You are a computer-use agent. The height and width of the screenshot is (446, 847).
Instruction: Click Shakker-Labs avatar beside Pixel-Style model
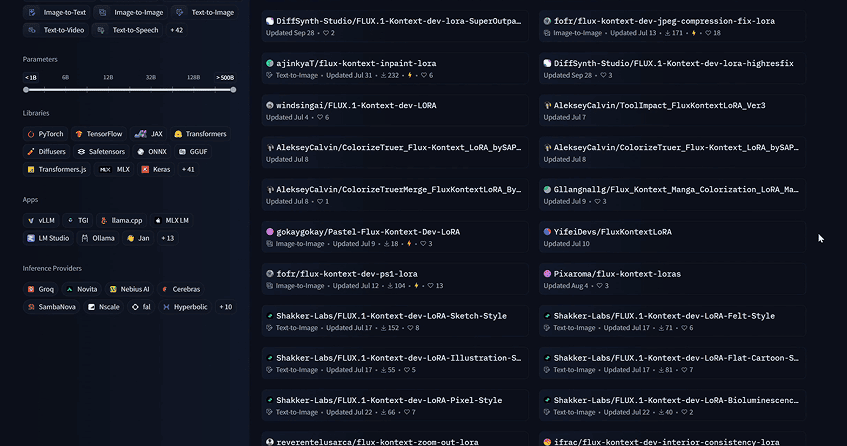(270, 400)
